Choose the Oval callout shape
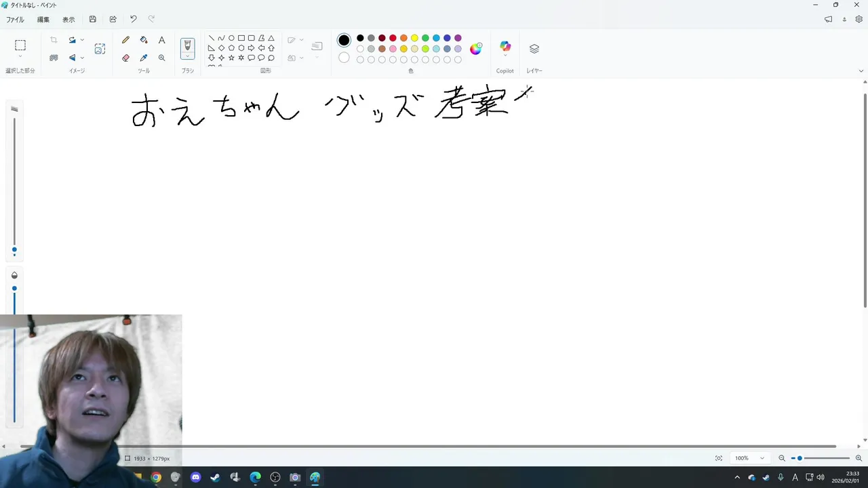The width and height of the screenshot is (868, 488). pos(261,58)
